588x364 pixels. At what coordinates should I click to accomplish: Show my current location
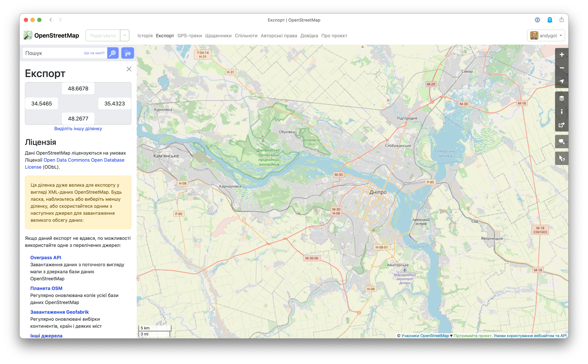click(x=562, y=81)
